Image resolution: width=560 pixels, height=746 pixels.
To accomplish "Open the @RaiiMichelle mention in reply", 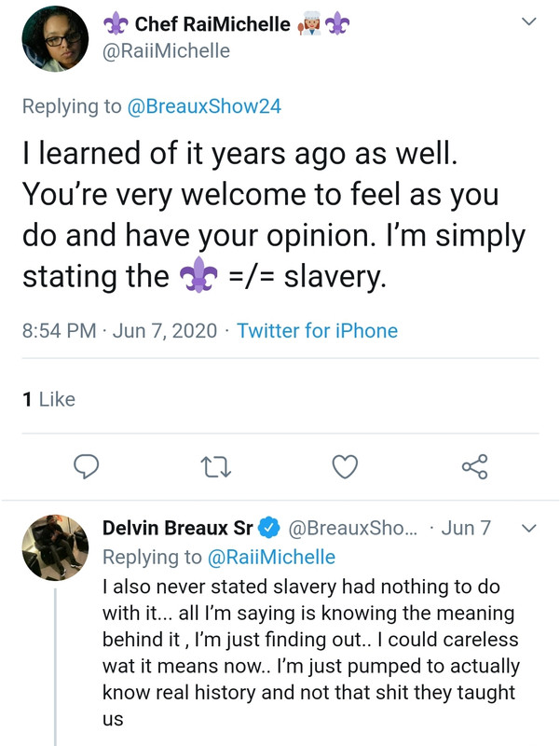I will click(x=269, y=557).
